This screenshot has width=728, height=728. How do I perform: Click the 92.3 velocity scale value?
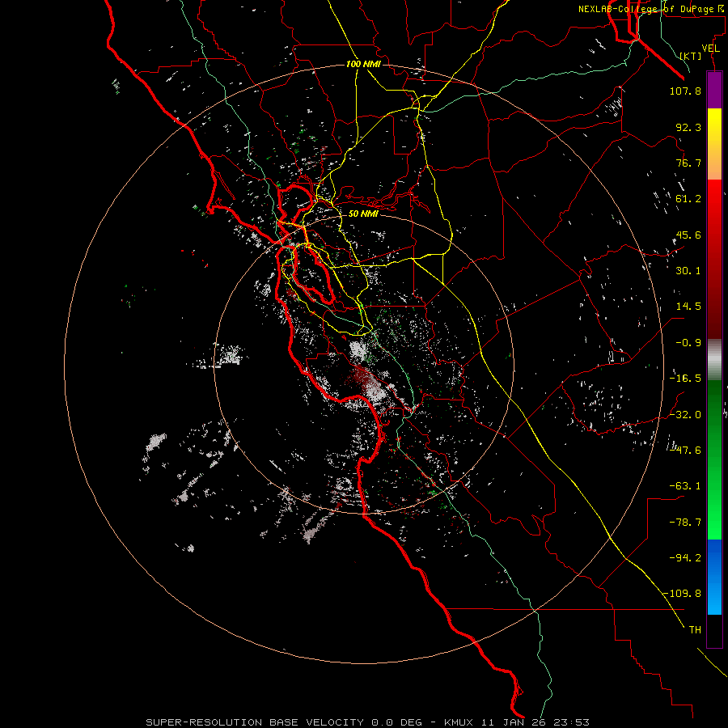click(688, 127)
